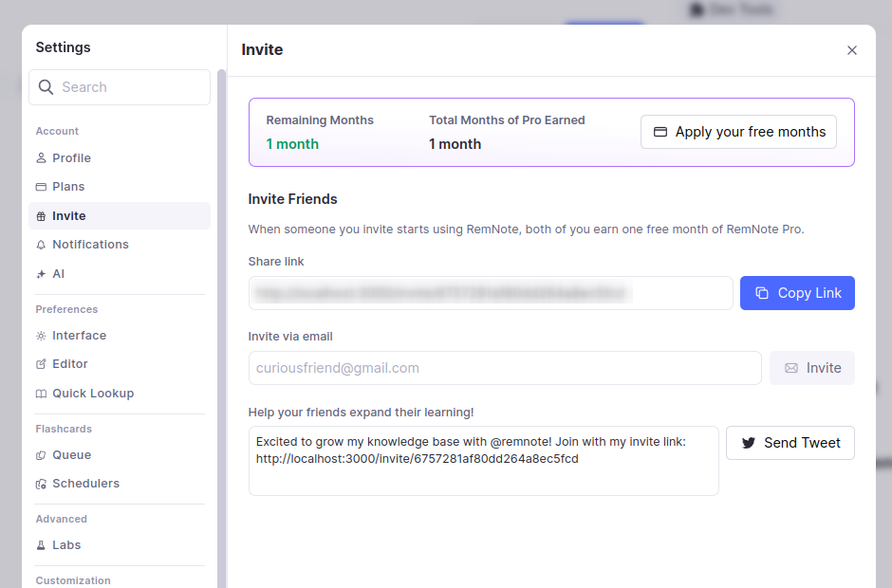Click the magnifier icon in Settings search
This screenshot has height=588, width=892.
(46, 87)
